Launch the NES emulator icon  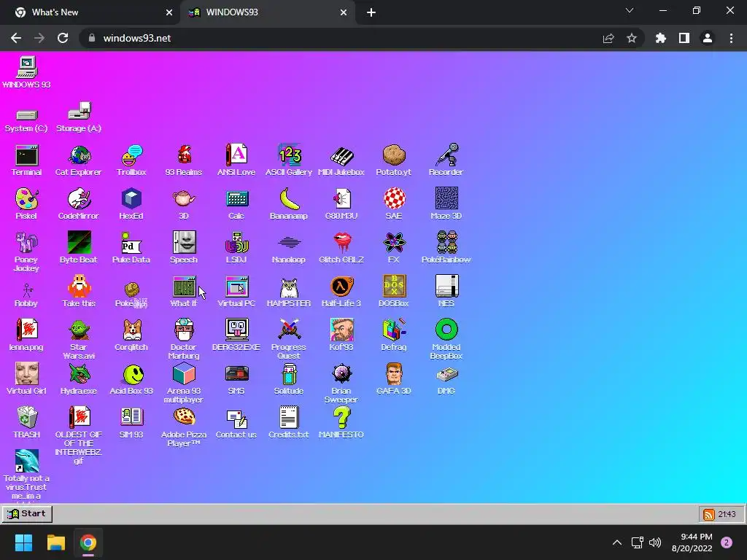click(x=446, y=287)
